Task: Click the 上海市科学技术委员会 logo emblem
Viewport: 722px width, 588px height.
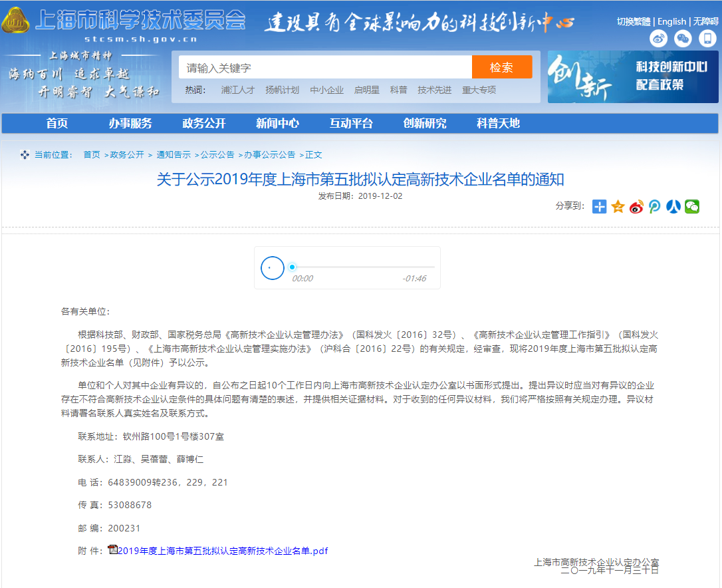Action: coord(17,21)
